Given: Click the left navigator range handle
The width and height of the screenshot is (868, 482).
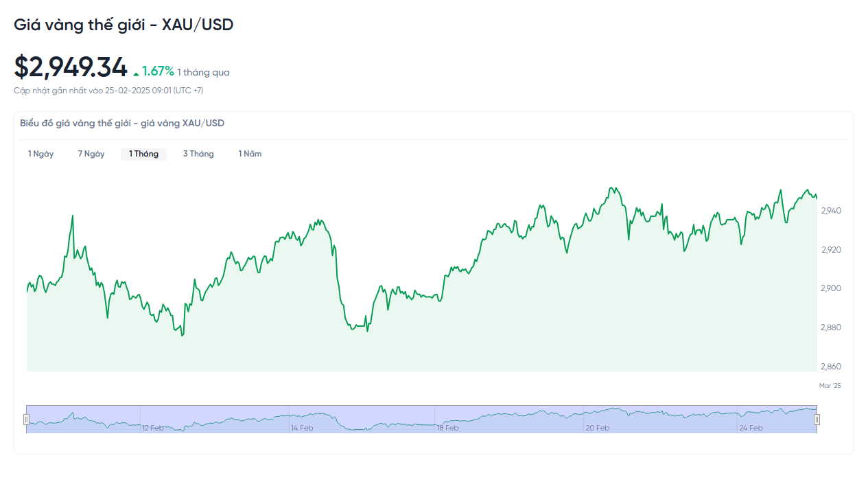Looking at the screenshot, I should (x=27, y=420).
